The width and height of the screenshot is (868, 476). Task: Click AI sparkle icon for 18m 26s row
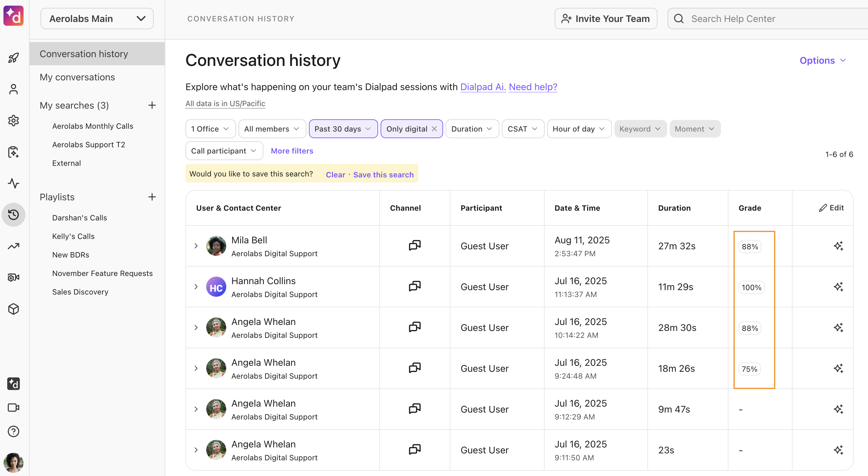[838, 368]
